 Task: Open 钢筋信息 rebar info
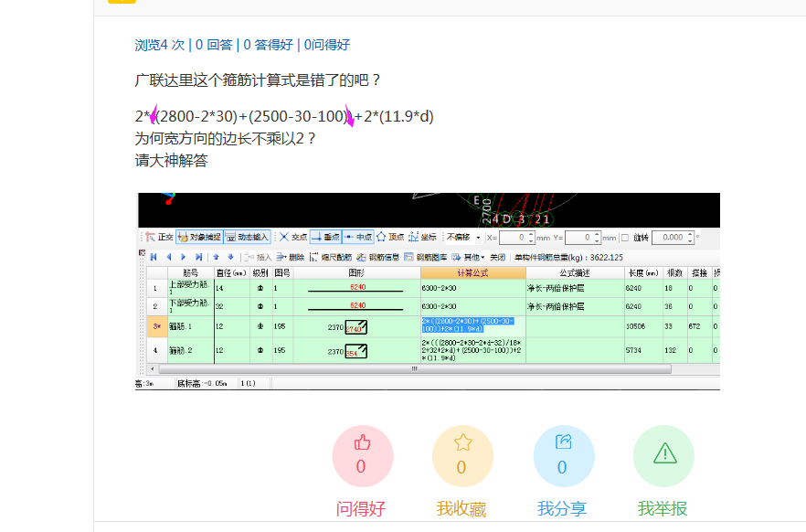(377, 257)
